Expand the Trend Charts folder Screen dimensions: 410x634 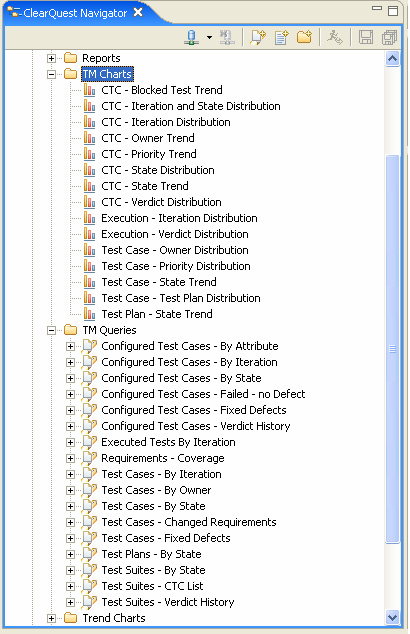(51, 618)
